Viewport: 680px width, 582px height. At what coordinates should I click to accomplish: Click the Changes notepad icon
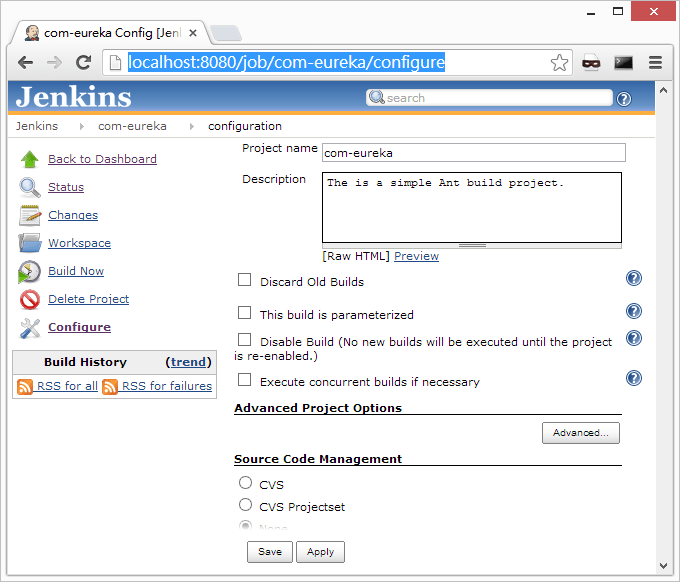point(30,215)
